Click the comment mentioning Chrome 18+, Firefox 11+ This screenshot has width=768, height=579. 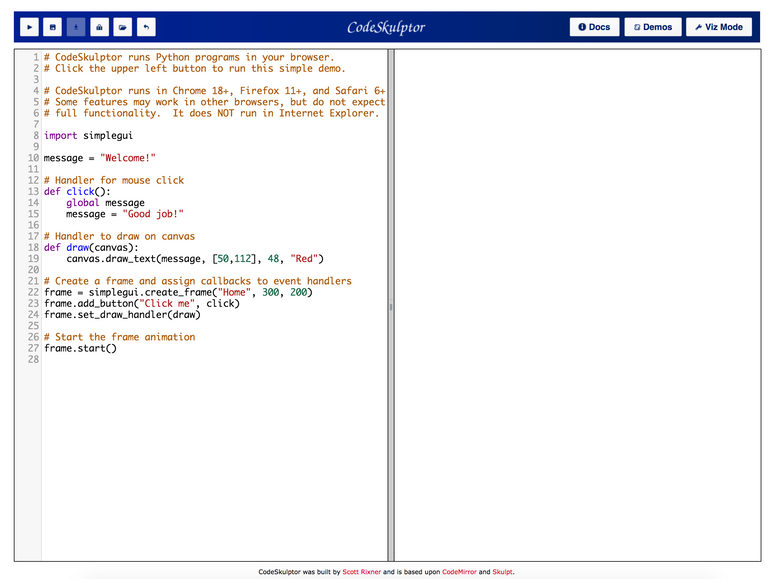tap(214, 91)
